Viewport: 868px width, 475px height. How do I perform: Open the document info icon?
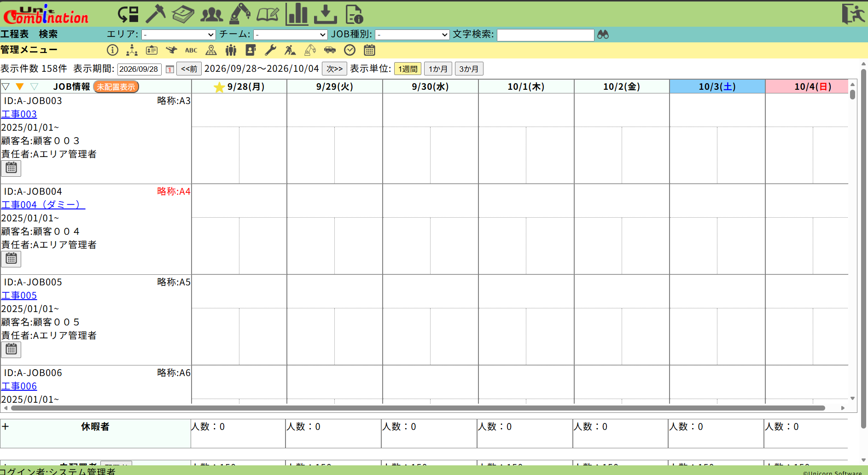(354, 14)
